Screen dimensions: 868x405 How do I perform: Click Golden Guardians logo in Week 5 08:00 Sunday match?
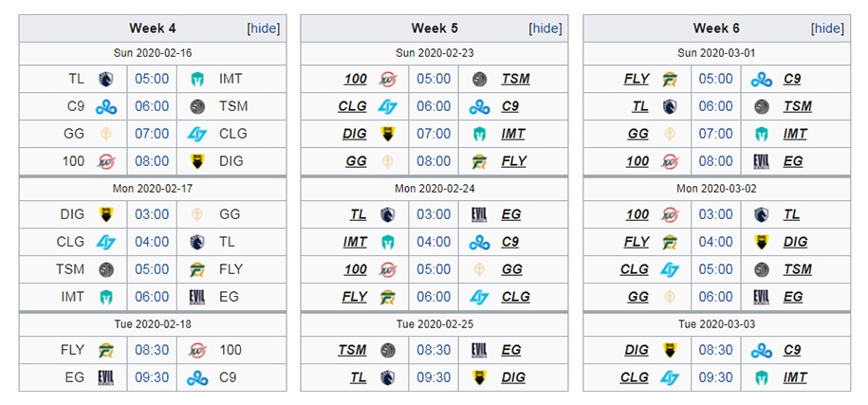(387, 161)
